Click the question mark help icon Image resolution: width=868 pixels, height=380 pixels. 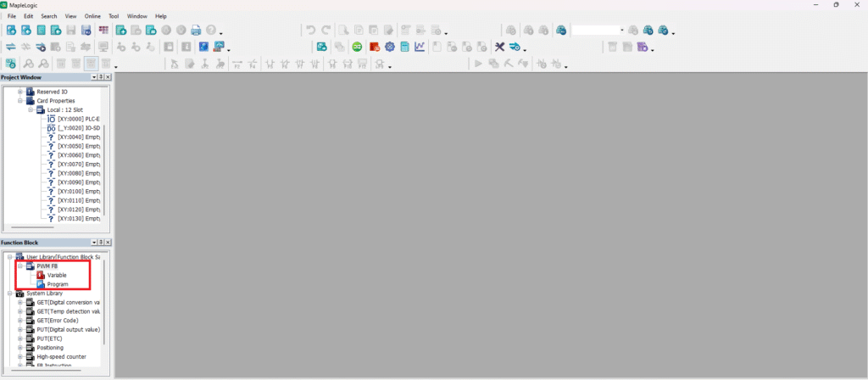pyautogui.click(x=211, y=30)
